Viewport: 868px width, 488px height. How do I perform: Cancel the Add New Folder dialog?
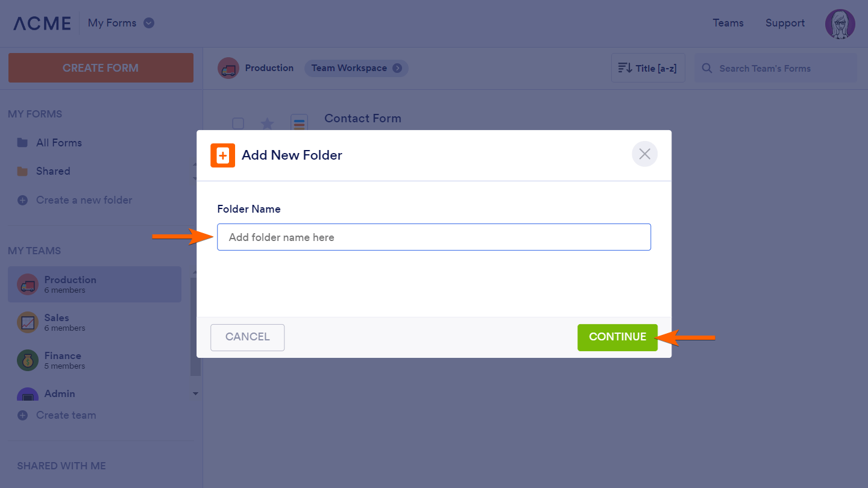[x=247, y=337]
